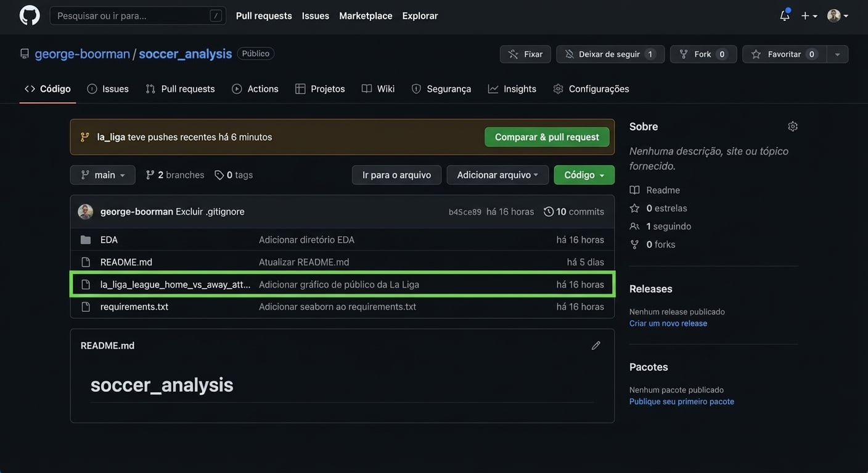Screen dimensions: 868x473
Task: Open the About section settings gear
Action: 793,126
